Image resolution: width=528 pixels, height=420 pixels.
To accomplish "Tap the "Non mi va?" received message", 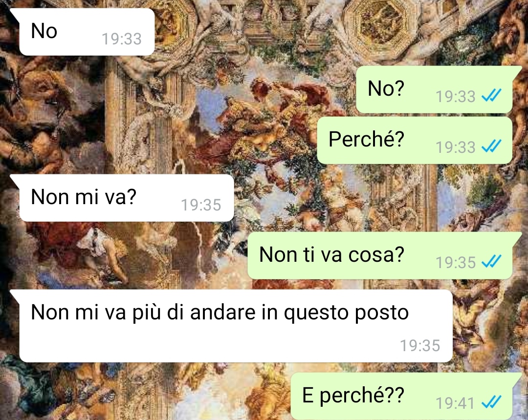I will [x=122, y=198].
